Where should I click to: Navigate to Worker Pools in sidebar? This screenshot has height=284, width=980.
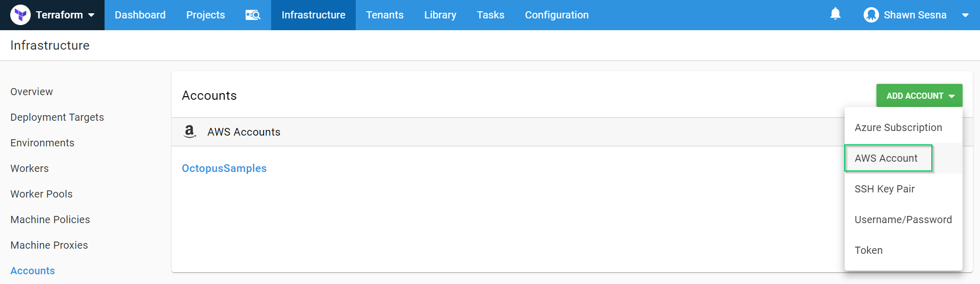pos(42,194)
